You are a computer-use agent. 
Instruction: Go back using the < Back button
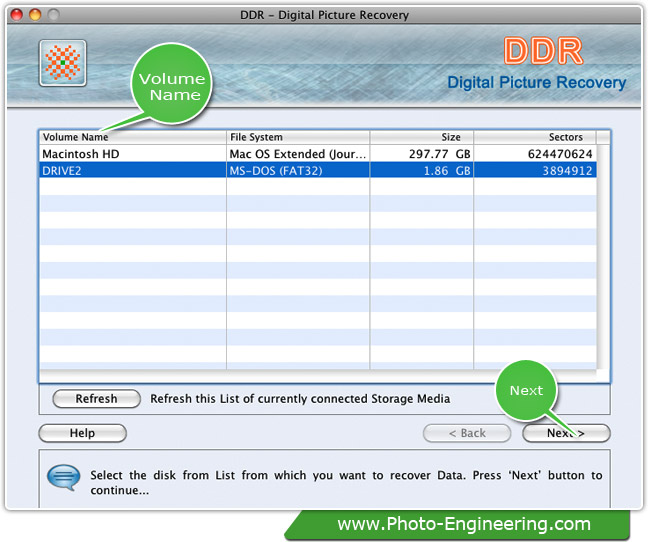pyautogui.click(x=467, y=433)
